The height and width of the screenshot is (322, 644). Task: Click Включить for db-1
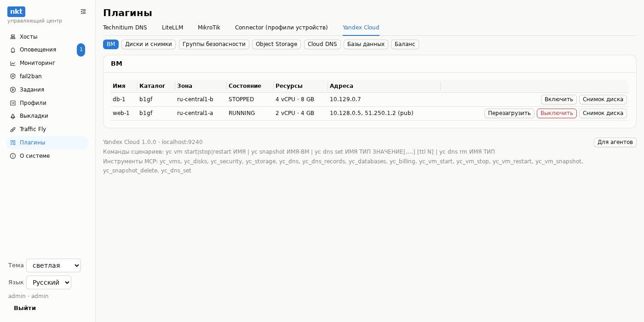559,99
